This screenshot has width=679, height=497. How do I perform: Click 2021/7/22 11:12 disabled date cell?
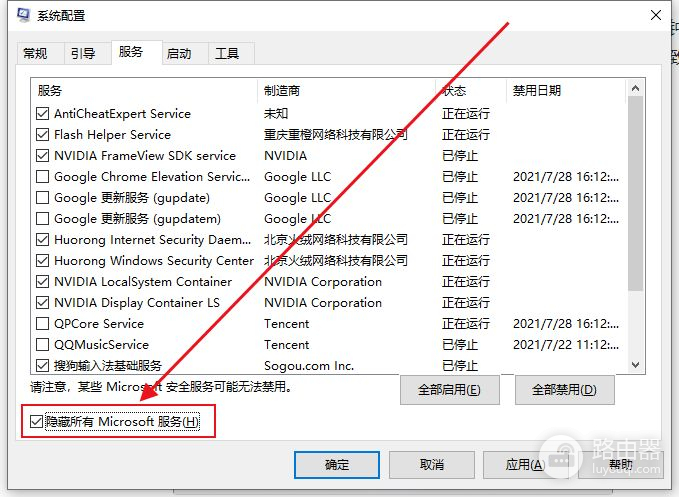coord(566,345)
